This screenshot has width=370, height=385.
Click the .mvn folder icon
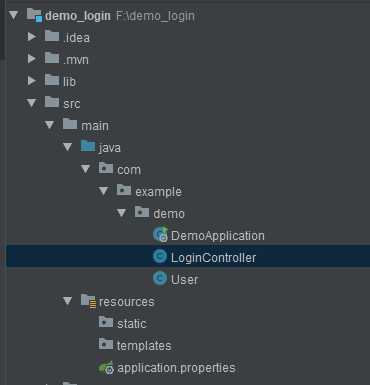(52, 58)
